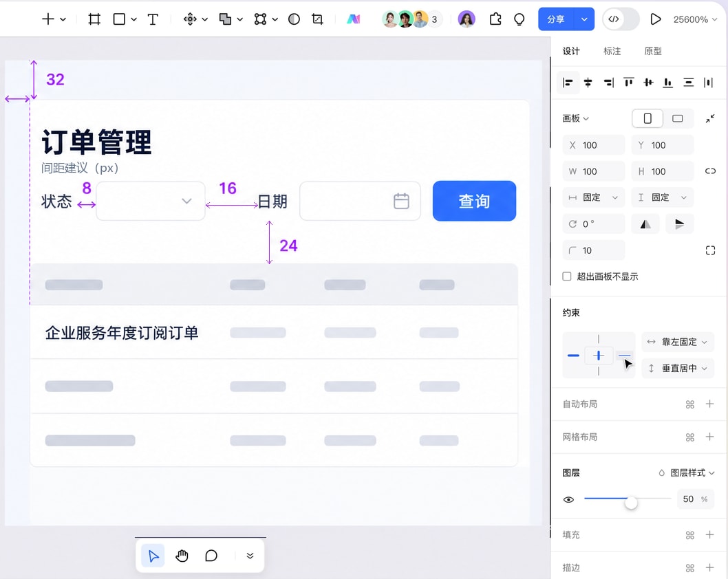Switch to the 设计 tab
The height and width of the screenshot is (579, 728).
[571, 51]
